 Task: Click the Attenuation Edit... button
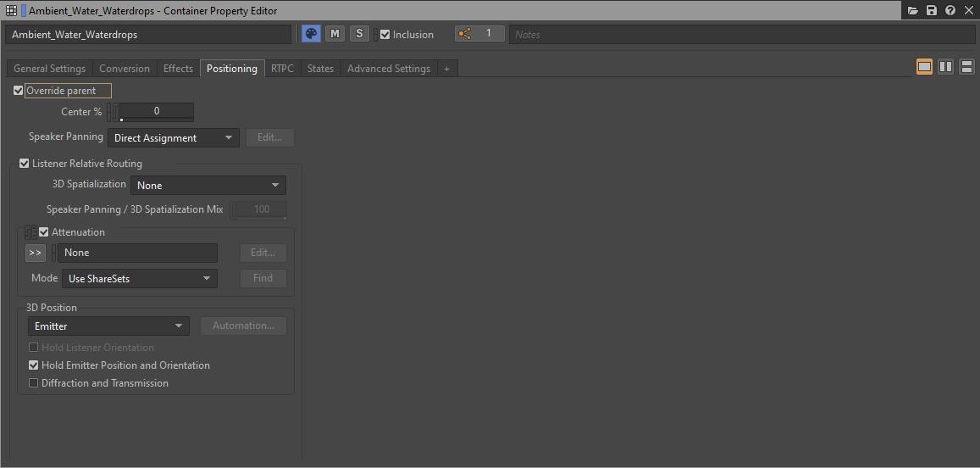(x=263, y=253)
